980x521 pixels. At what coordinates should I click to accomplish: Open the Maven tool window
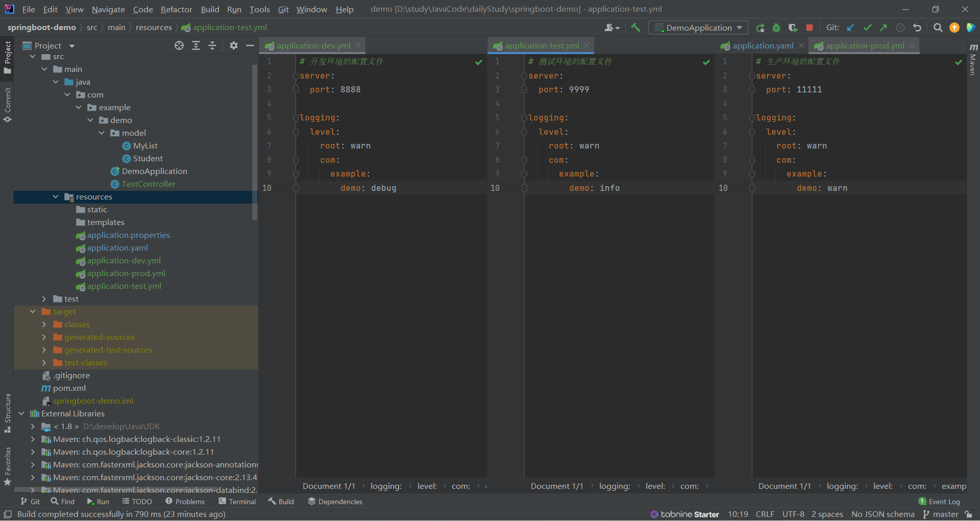click(973, 59)
